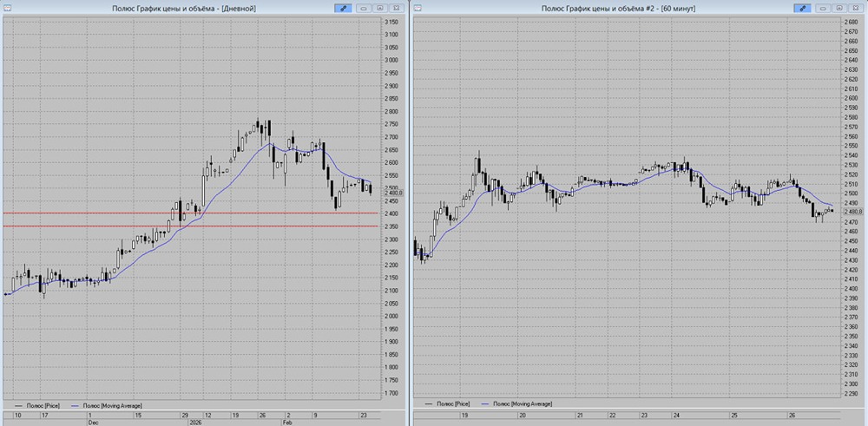Screen dimensions: 868x426
Task: Click the title text of the #2 60 минут chart
Action: [618, 8]
